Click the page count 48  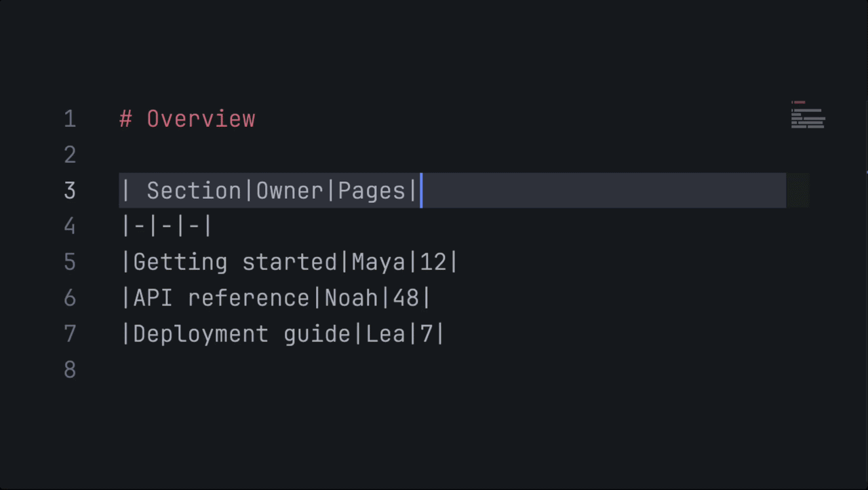coord(406,298)
